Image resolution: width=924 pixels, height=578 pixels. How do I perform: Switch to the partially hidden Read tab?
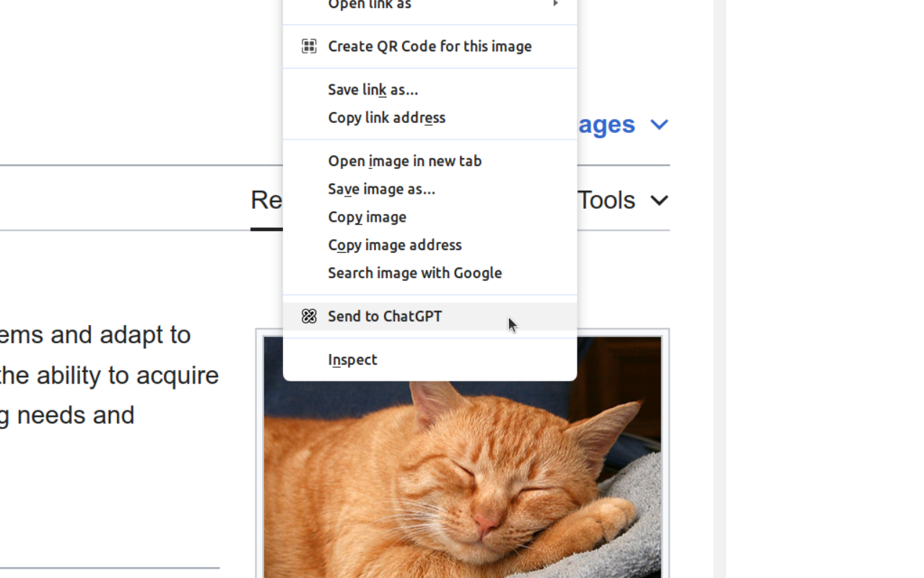266,201
